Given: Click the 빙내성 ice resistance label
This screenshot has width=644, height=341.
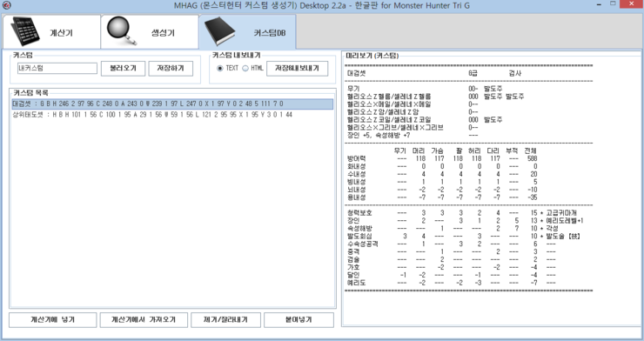Looking at the screenshot, I should (356, 182).
